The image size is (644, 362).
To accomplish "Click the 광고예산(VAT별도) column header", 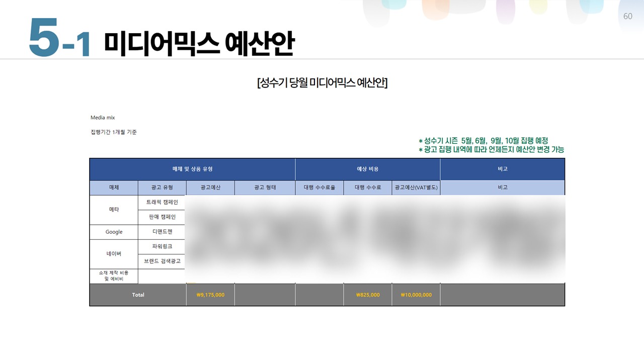I will 416,188.
